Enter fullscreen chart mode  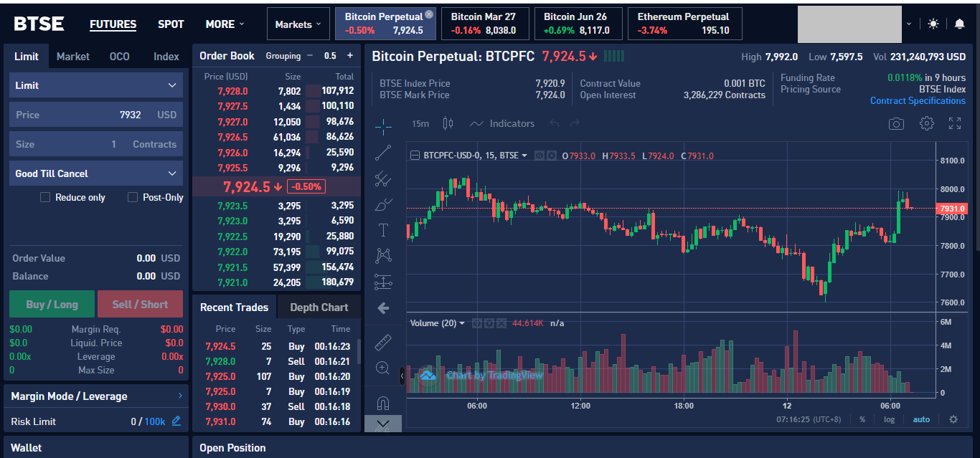point(955,123)
